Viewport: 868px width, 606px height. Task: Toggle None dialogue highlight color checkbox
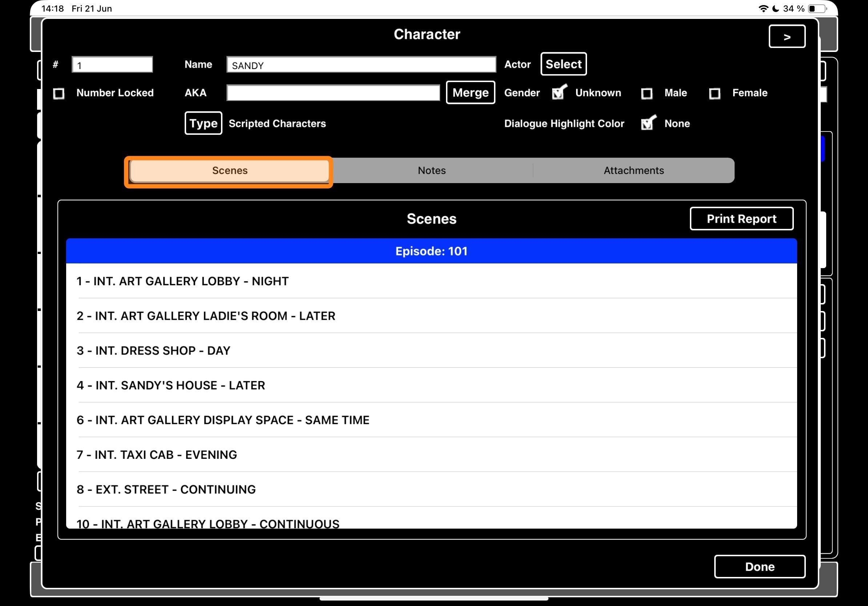tap(648, 124)
